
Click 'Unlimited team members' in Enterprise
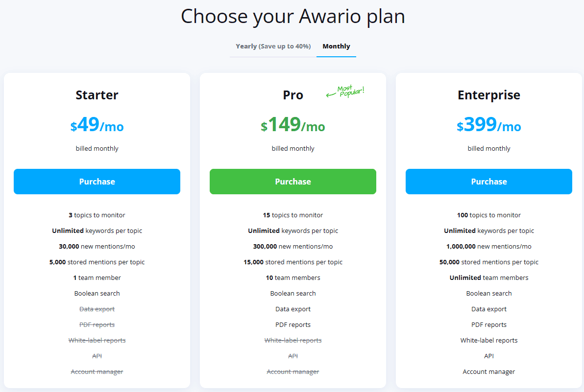(488, 278)
